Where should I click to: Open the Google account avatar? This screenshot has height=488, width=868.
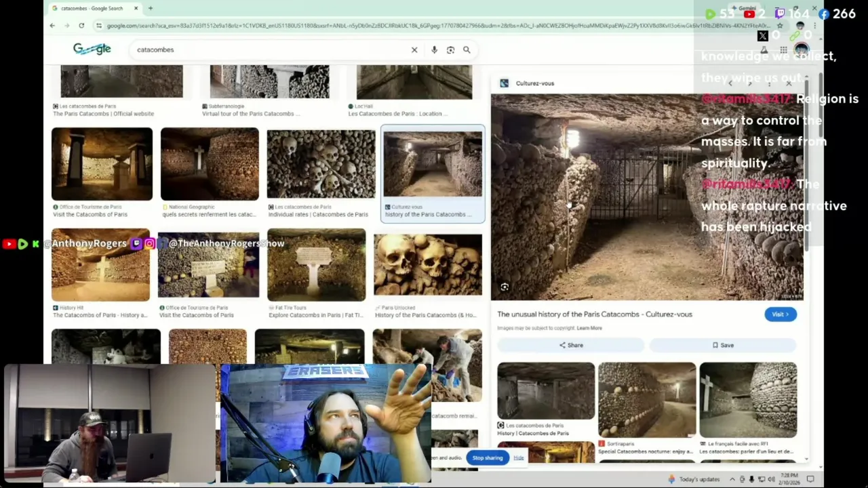[802, 49]
